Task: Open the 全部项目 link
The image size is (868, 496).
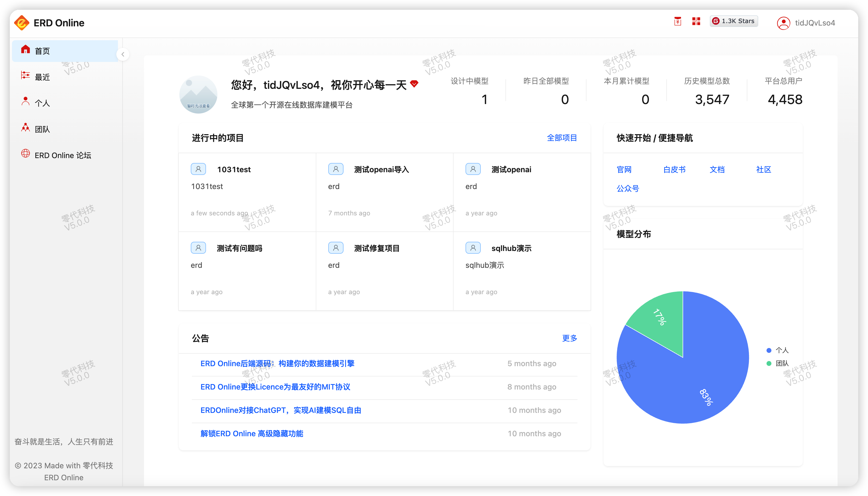Action: tap(562, 138)
